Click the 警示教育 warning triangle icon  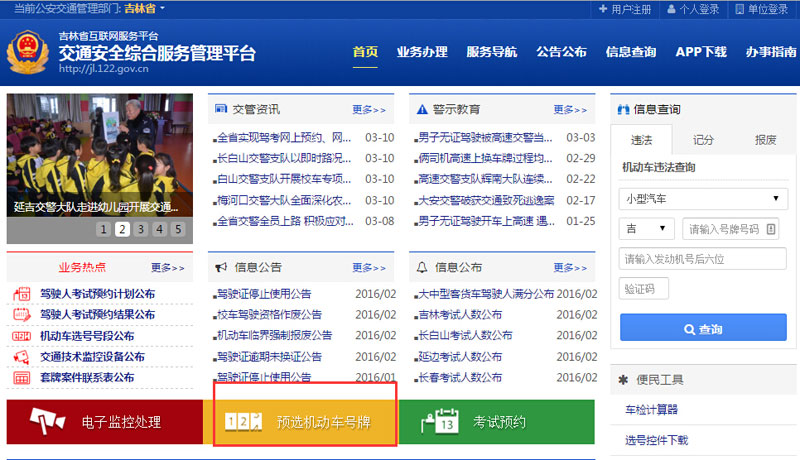pos(422,109)
